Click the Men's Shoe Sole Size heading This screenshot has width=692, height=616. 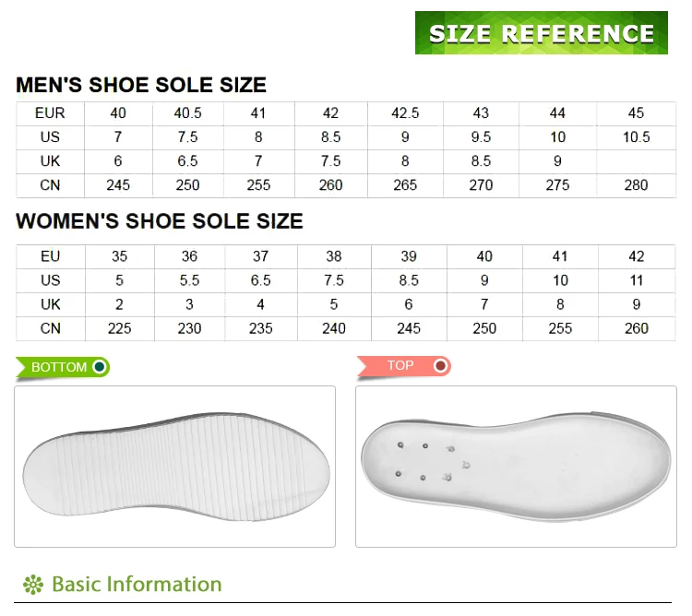click(x=141, y=86)
